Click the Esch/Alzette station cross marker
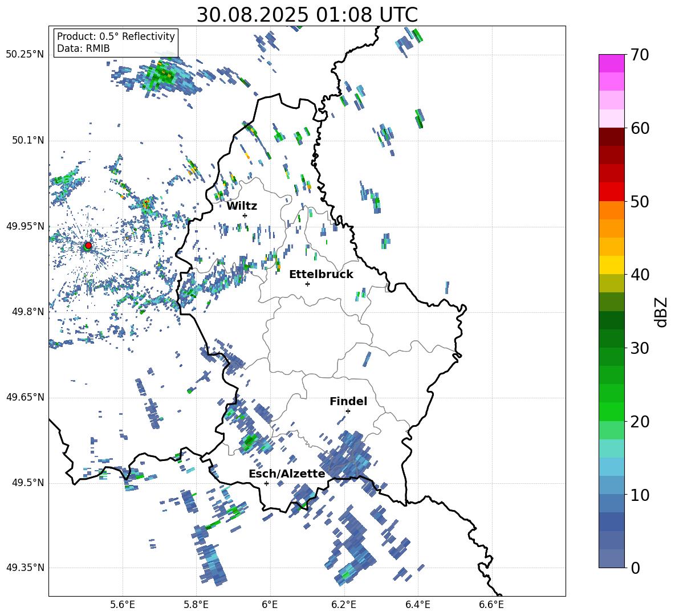This screenshot has width=675, height=616. (266, 483)
